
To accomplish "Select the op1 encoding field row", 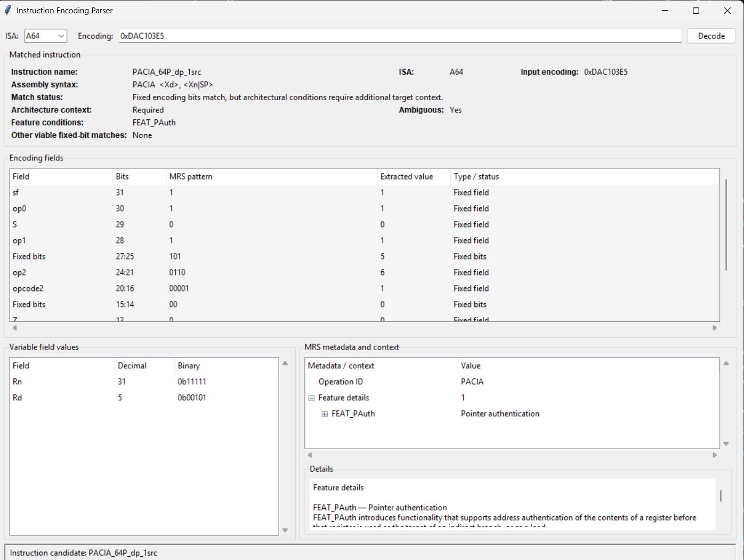I will click(365, 240).
